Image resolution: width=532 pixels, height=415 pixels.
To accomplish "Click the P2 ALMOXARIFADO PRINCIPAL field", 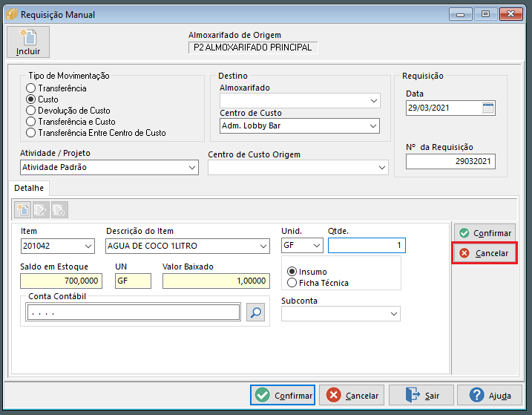I will [253, 48].
